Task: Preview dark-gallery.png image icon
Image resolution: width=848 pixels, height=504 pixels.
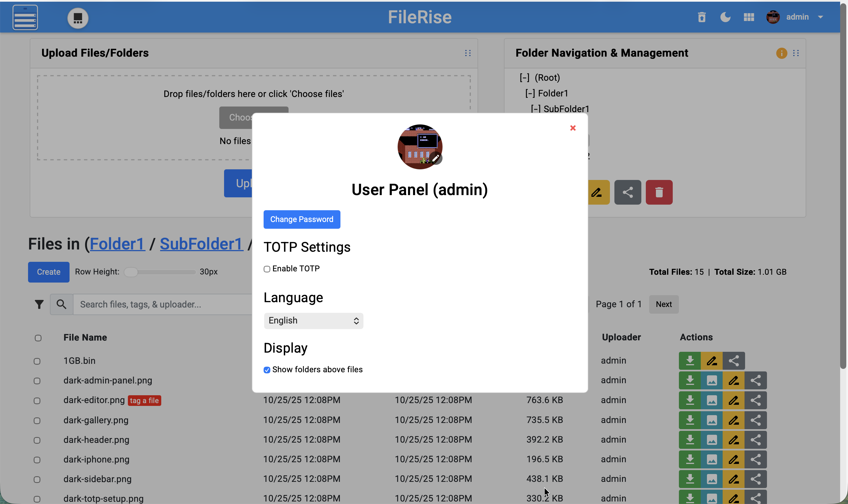Action: (711, 420)
